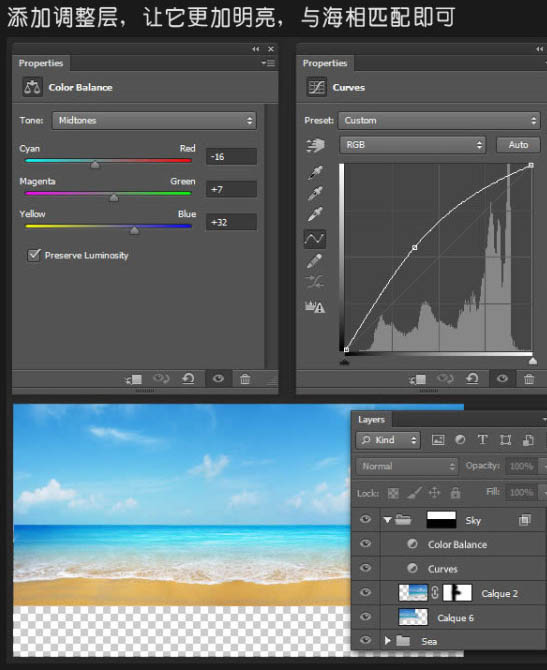
Task: Hide the Calque 2 layer
Action: point(365,593)
